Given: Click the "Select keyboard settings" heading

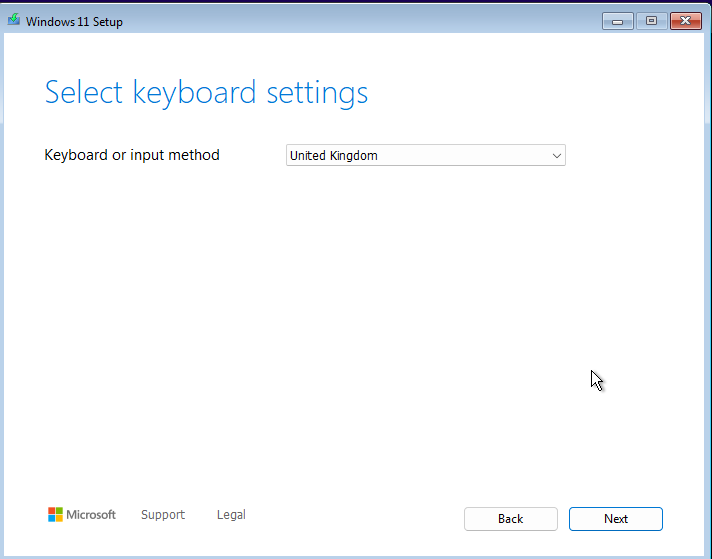Looking at the screenshot, I should pyautogui.click(x=207, y=93).
